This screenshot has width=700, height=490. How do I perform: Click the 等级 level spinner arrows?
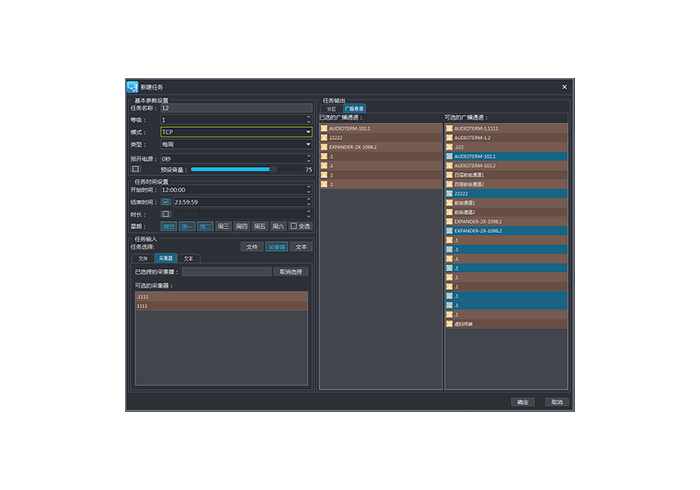308,120
